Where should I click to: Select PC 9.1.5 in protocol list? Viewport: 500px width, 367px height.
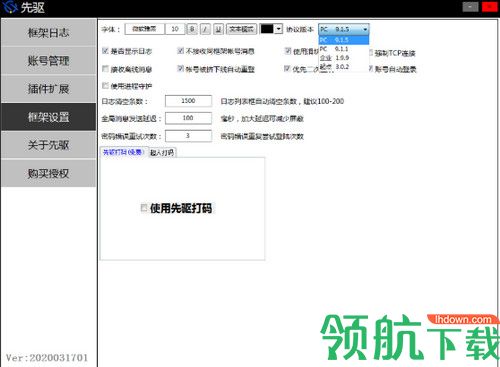344,40
